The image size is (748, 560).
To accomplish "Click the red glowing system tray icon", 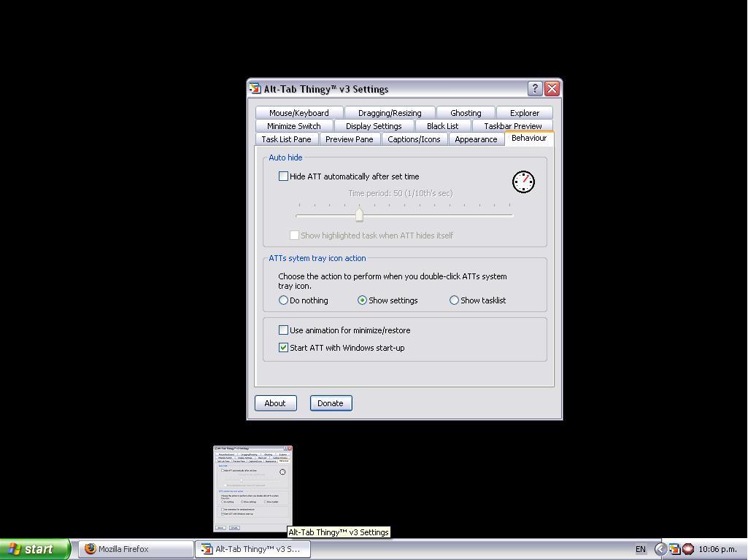I will click(690, 549).
